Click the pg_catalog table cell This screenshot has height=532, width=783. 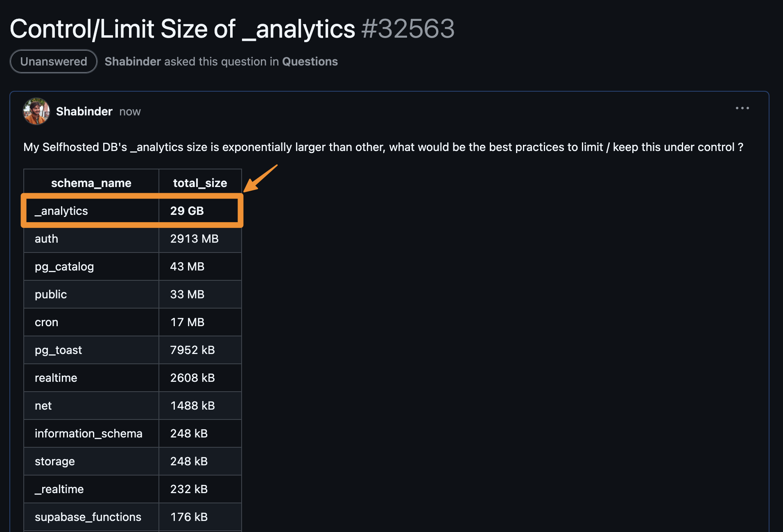(64, 266)
